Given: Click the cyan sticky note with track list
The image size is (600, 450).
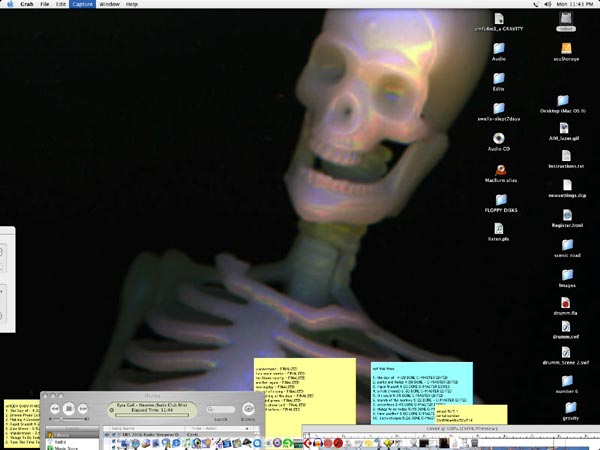Looking at the screenshot, I should pos(421,392).
